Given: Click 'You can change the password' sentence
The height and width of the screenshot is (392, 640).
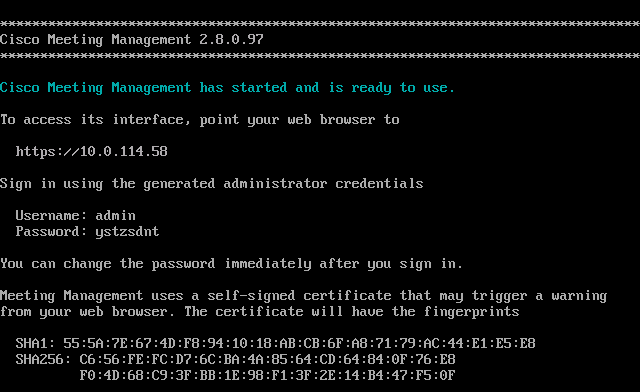Looking at the screenshot, I should (x=231, y=264).
